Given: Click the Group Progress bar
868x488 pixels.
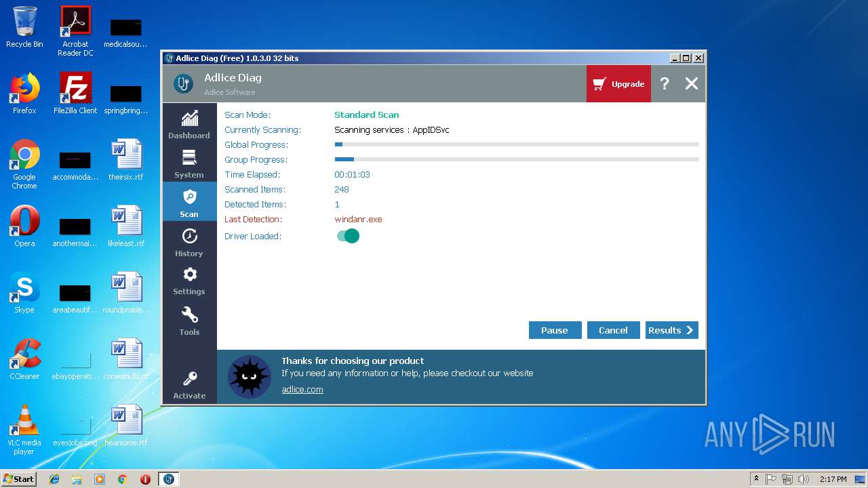Looking at the screenshot, I should coord(517,159).
